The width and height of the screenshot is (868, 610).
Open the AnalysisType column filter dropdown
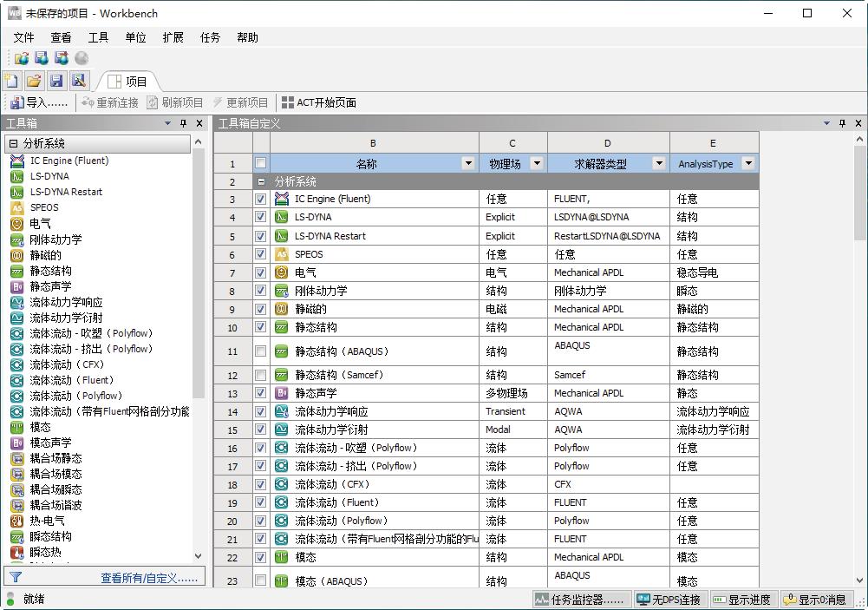click(x=748, y=163)
